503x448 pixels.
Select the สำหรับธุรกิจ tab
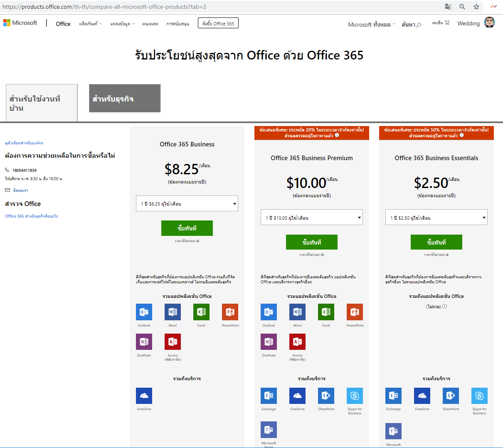[125, 98]
